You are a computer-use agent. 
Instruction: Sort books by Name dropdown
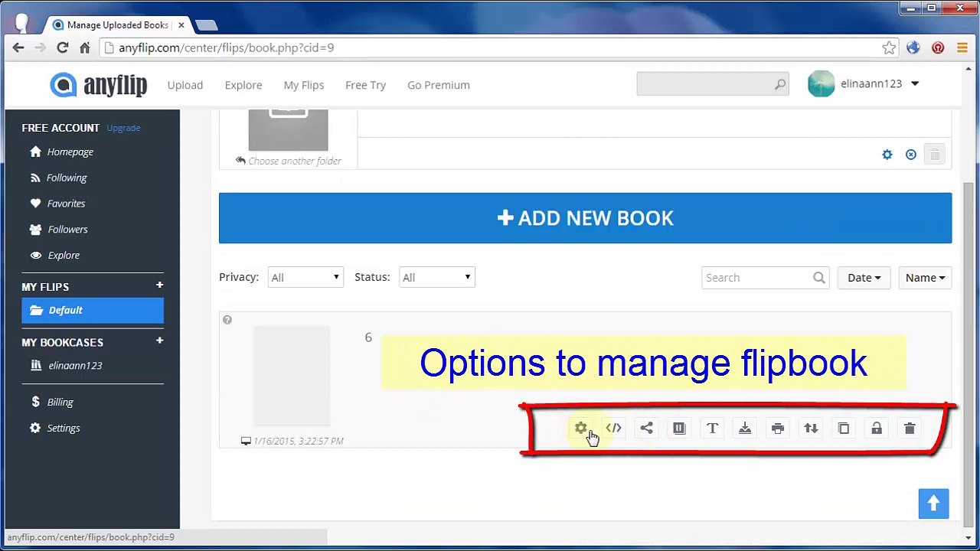(925, 278)
